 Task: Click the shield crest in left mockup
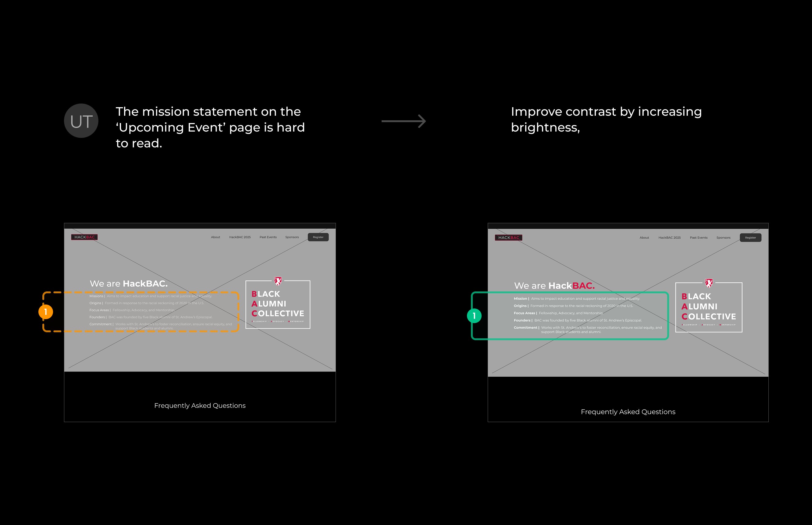278,281
